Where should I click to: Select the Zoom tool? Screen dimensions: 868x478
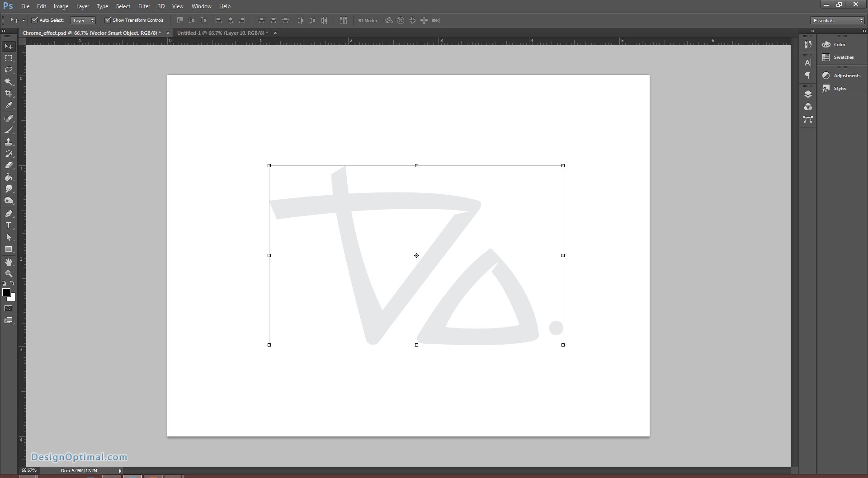point(9,274)
